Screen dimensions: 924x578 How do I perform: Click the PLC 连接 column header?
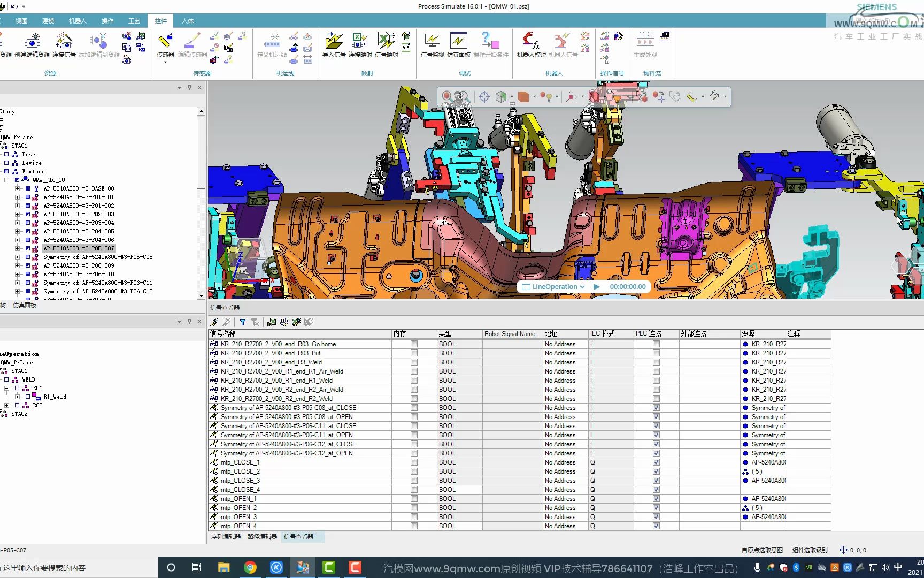point(656,333)
